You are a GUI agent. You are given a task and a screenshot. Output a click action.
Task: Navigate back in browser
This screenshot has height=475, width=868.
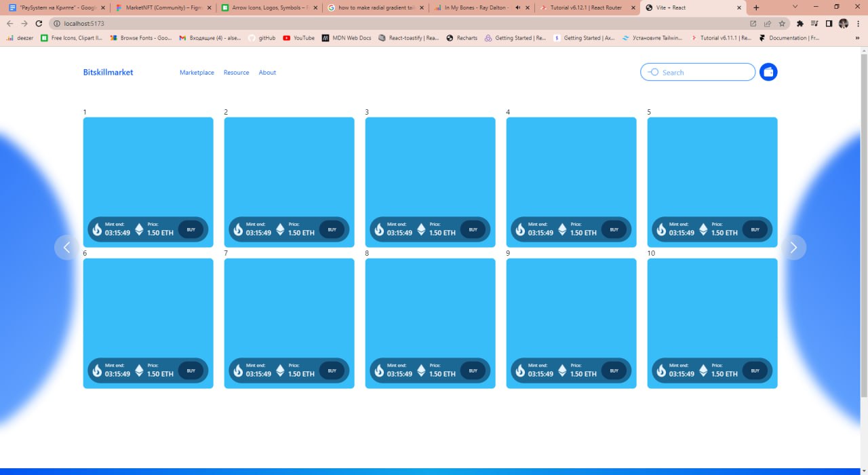[x=9, y=23]
